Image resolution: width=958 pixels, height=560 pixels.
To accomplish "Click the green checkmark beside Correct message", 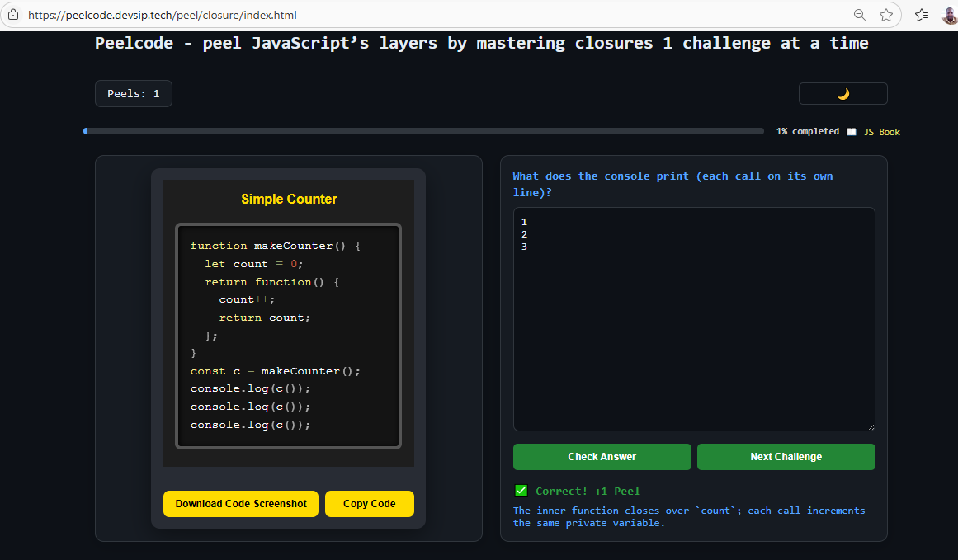I will (521, 490).
